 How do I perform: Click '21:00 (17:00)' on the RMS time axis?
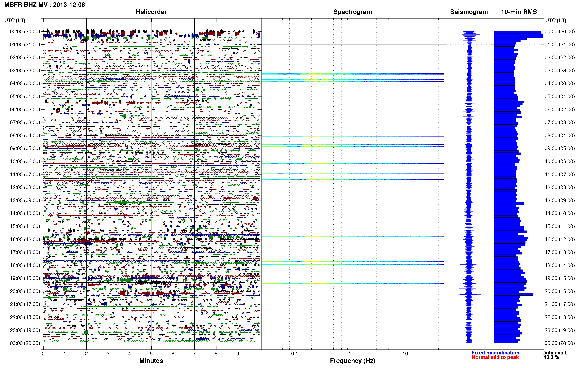coord(560,304)
